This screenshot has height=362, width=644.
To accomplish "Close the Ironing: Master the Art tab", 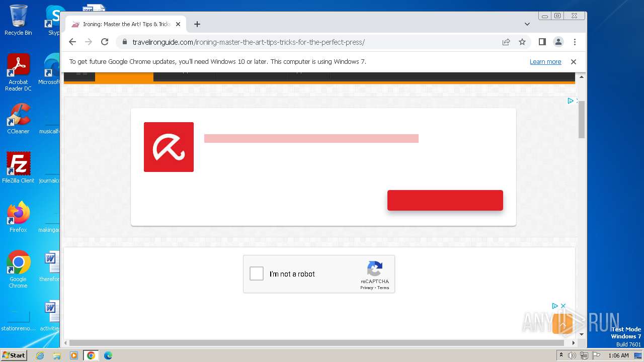I will pos(178,24).
